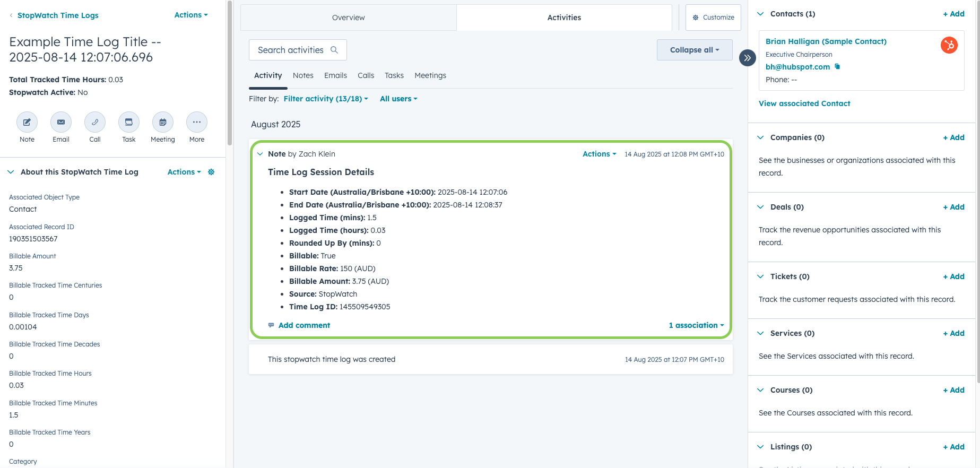The height and width of the screenshot is (468, 980).
Task: Add a contact via Contacts + Add
Action: tap(953, 14)
